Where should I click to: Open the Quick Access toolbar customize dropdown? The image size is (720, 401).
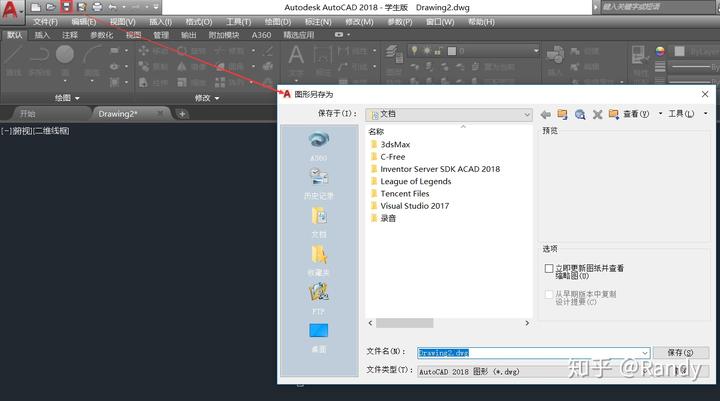pyautogui.click(x=156, y=7)
